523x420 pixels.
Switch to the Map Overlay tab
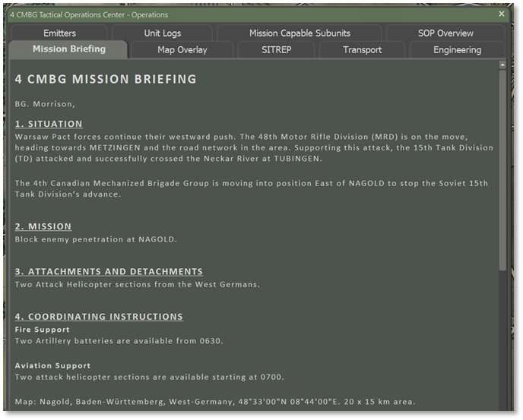tap(182, 50)
